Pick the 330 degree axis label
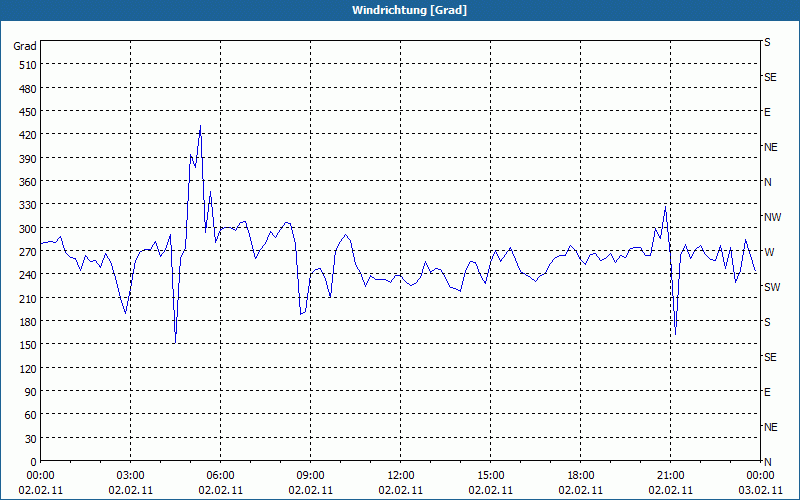This screenshot has height=500, width=800. click(28, 206)
